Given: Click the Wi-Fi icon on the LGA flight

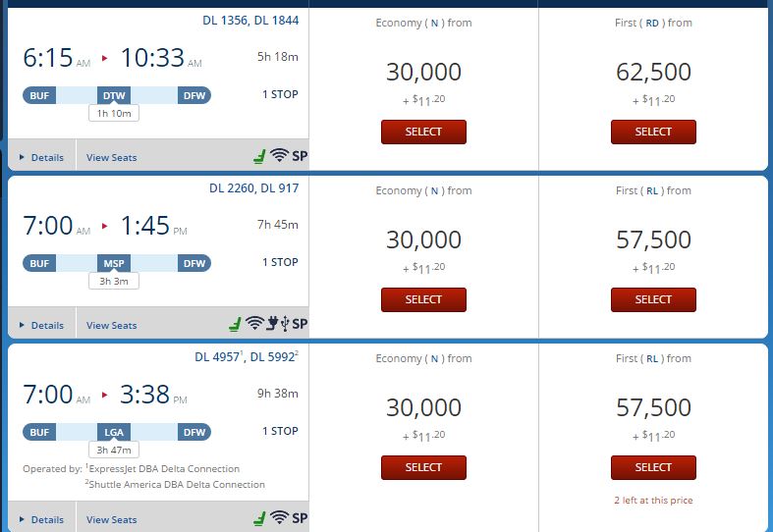Looking at the screenshot, I should (x=279, y=517).
